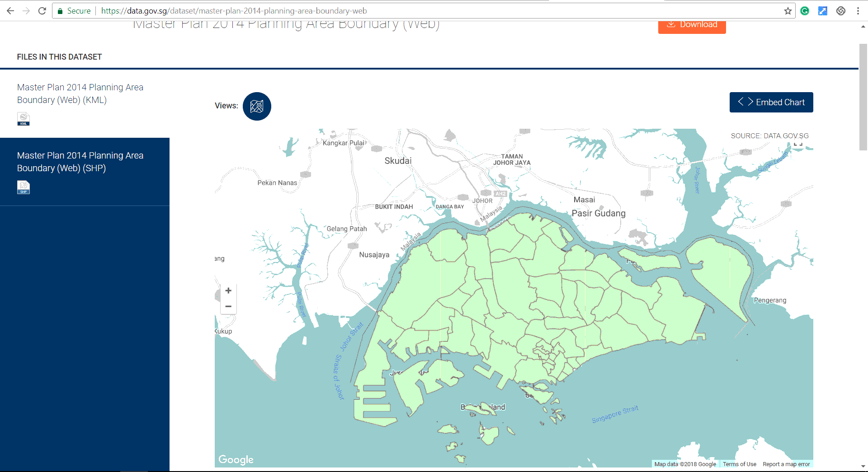Select the Master Plan 2014 SHP file
Screen dimensions: 868x472
[80, 162]
